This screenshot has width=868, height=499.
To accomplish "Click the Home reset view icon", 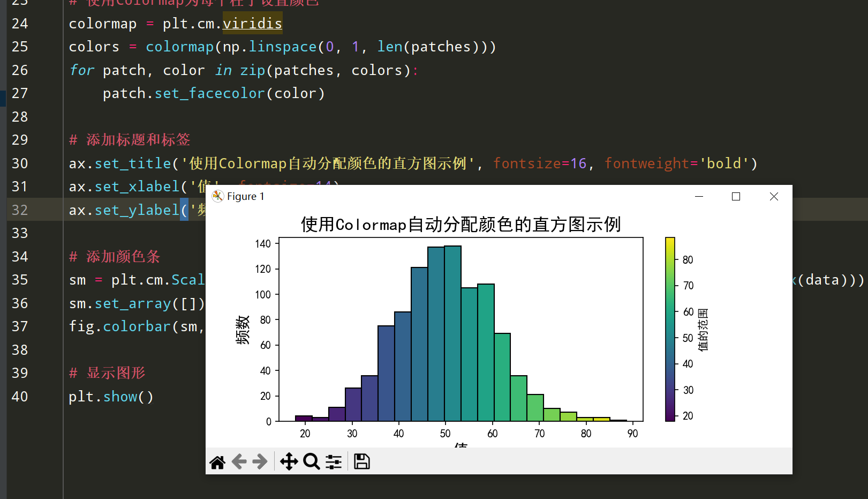I will click(217, 461).
